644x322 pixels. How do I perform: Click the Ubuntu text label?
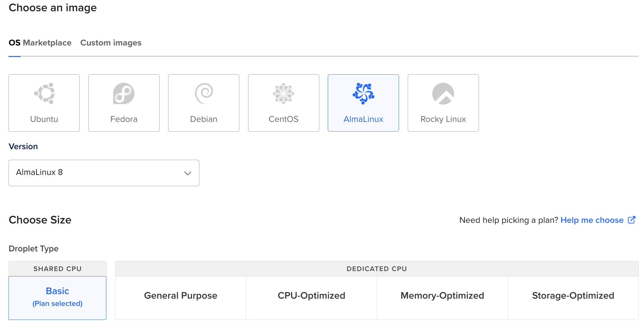pos(44,119)
